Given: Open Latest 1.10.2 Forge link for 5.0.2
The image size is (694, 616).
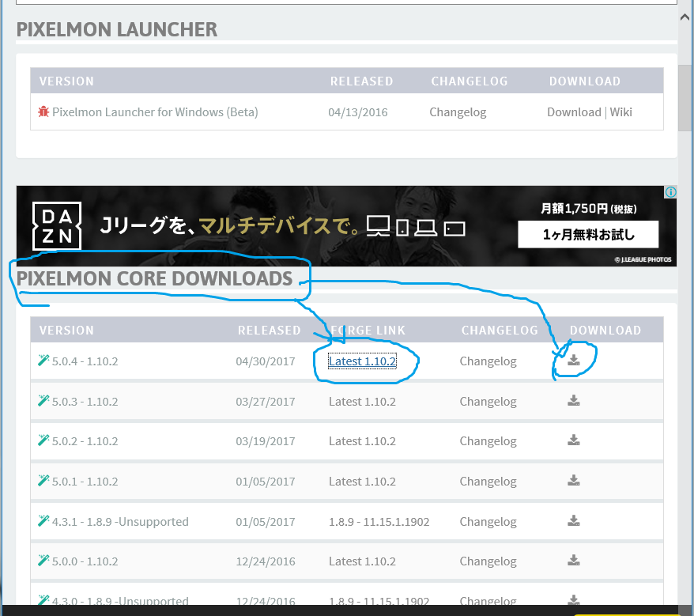Looking at the screenshot, I should click(362, 441).
